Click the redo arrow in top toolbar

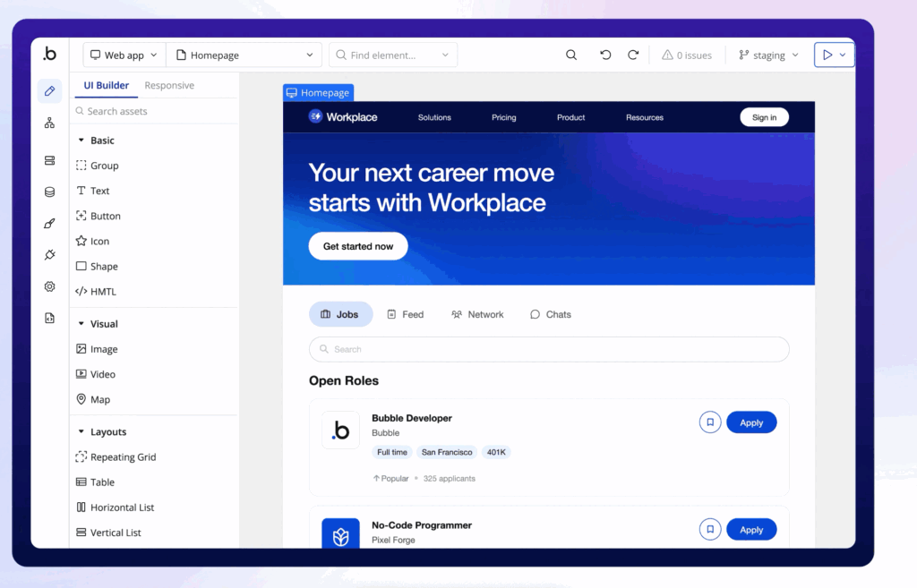[x=633, y=55]
